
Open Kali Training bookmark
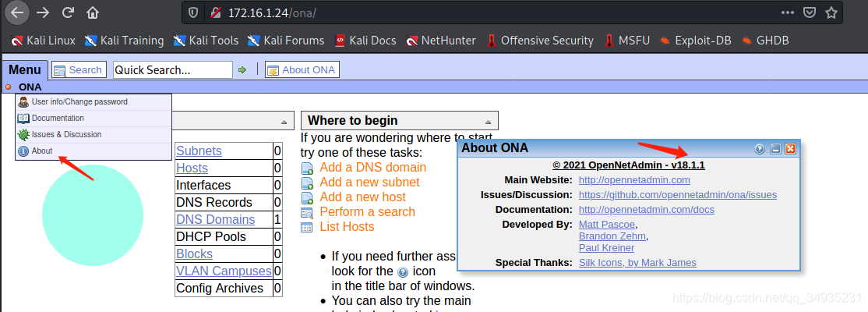[x=125, y=41]
